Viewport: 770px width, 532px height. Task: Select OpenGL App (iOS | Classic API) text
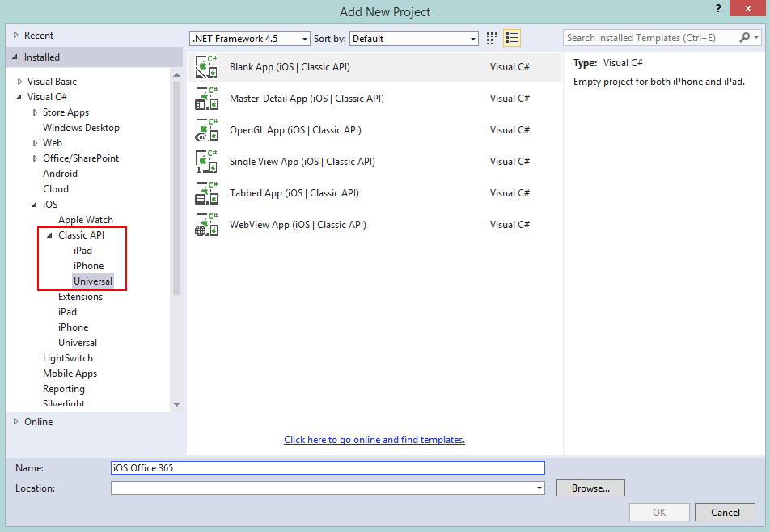click(x=296, y=130)
